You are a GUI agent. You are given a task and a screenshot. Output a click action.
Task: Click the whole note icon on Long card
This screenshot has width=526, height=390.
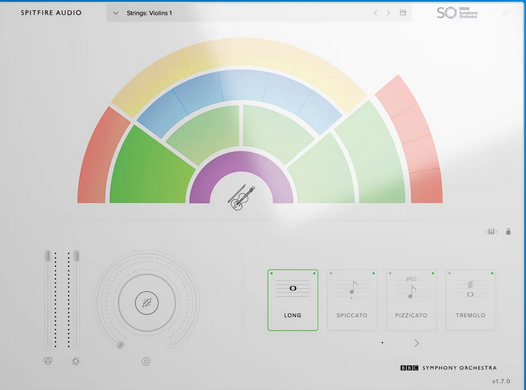point(293,288)
